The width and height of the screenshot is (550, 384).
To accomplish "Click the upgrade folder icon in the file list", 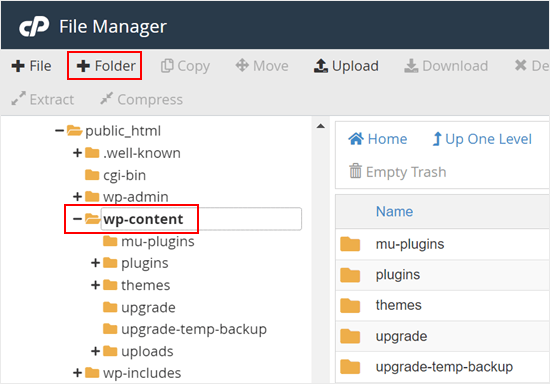I will [350, 336].
